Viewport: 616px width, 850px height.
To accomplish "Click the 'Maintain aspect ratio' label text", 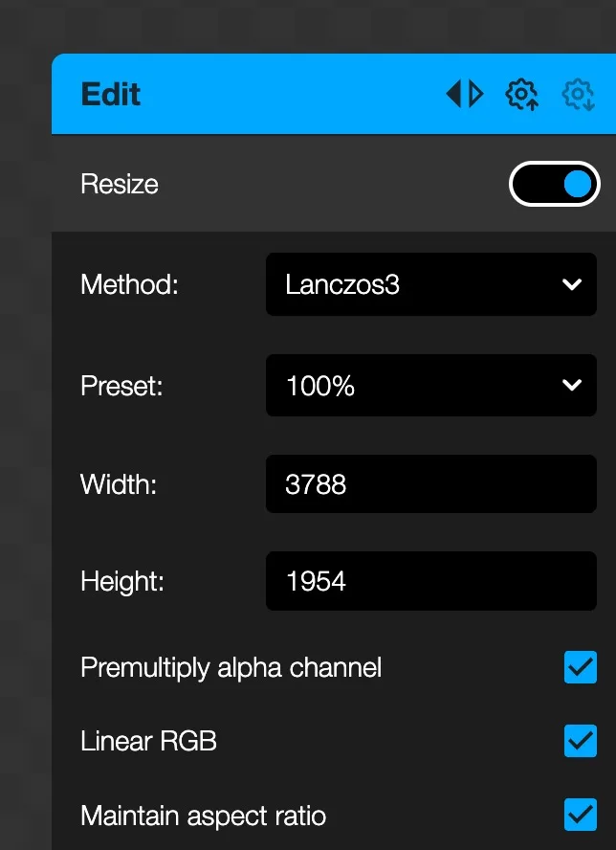I will 203,816.
